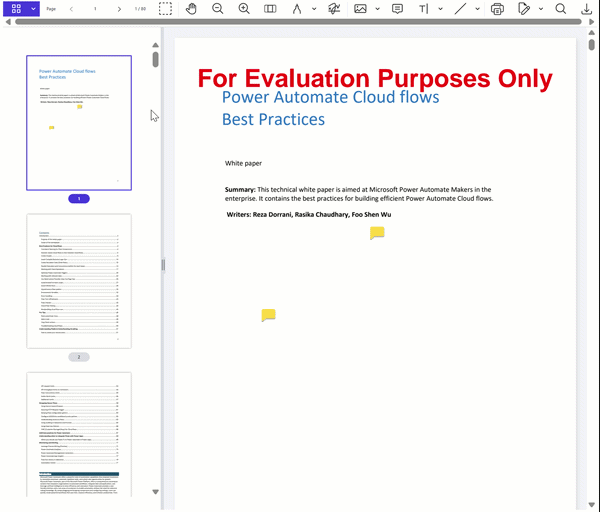The height and width of the screenshot is (512, 600).
Task: Open the line tool dropdown arrow
Action: [x=477, y=8]
